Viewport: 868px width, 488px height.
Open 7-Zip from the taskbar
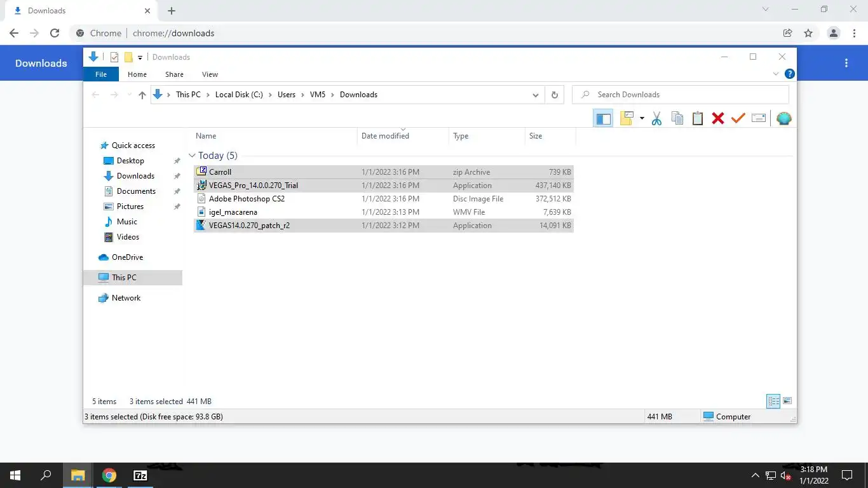point(140,475)
